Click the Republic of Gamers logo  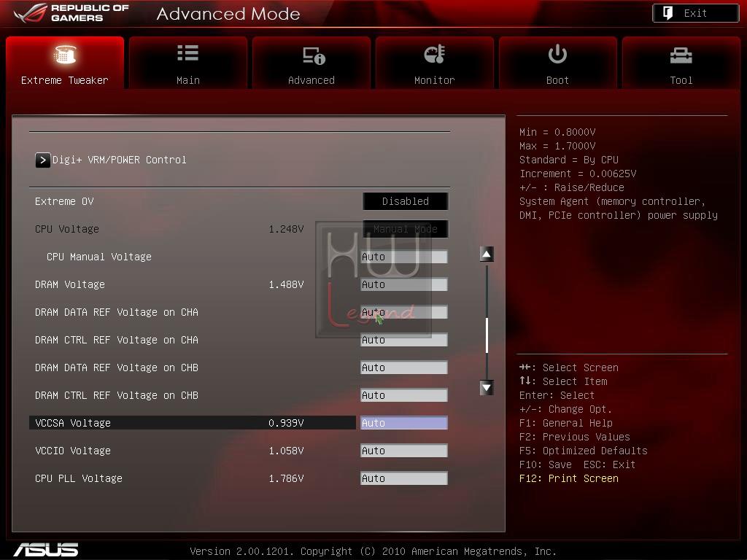71,13
